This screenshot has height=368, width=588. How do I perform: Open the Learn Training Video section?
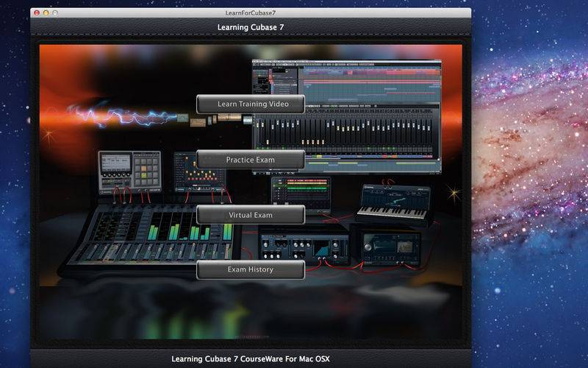coord(251,104)
